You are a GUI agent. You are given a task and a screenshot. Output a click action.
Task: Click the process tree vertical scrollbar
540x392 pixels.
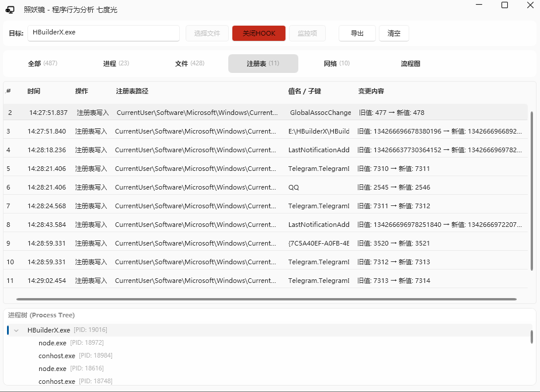(532, 337)
